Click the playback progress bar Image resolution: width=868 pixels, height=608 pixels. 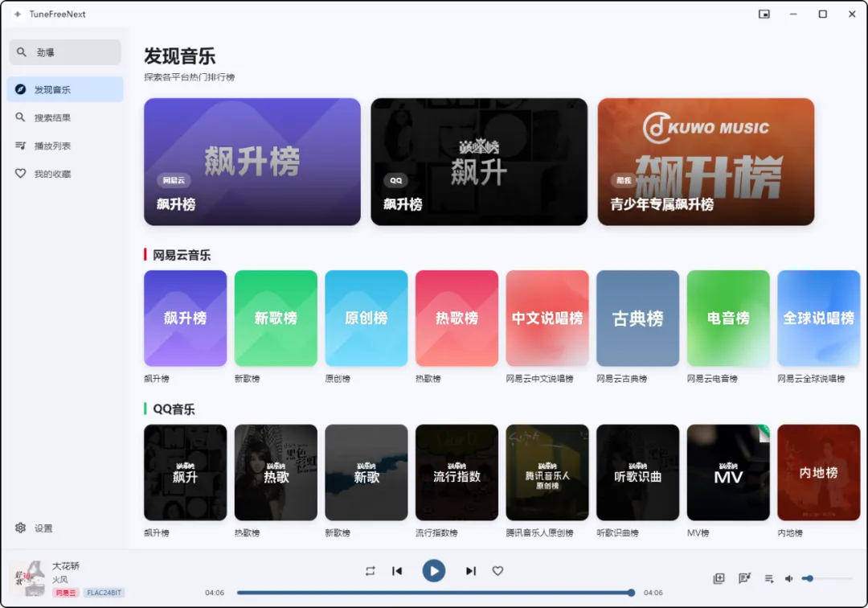click(x=433, y=593)
